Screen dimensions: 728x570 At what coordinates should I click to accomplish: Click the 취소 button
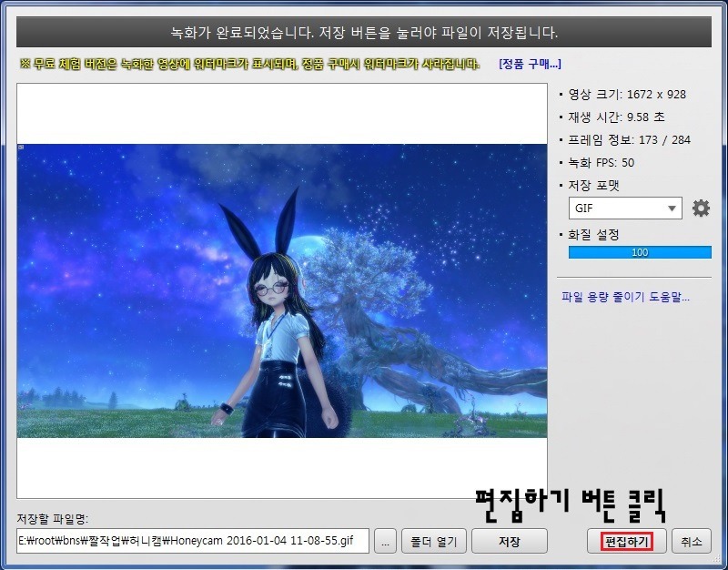[x=691, y=541]
